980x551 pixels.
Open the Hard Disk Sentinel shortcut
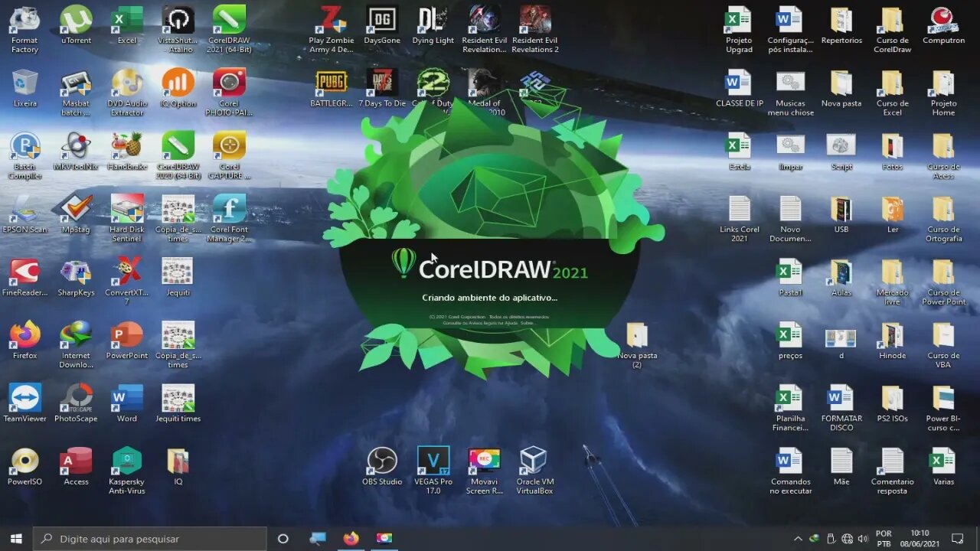[127, 219]
